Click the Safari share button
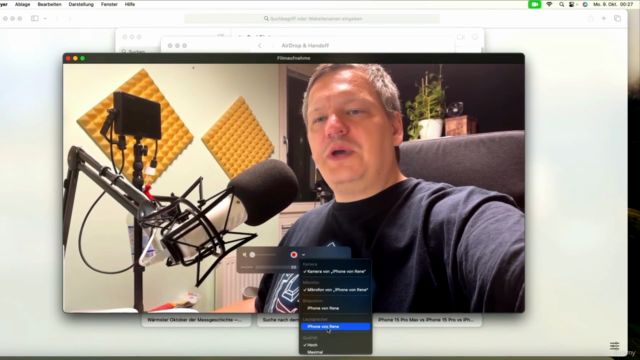The image size is (640, 360). pyautogui.click(x=590, y=18)
